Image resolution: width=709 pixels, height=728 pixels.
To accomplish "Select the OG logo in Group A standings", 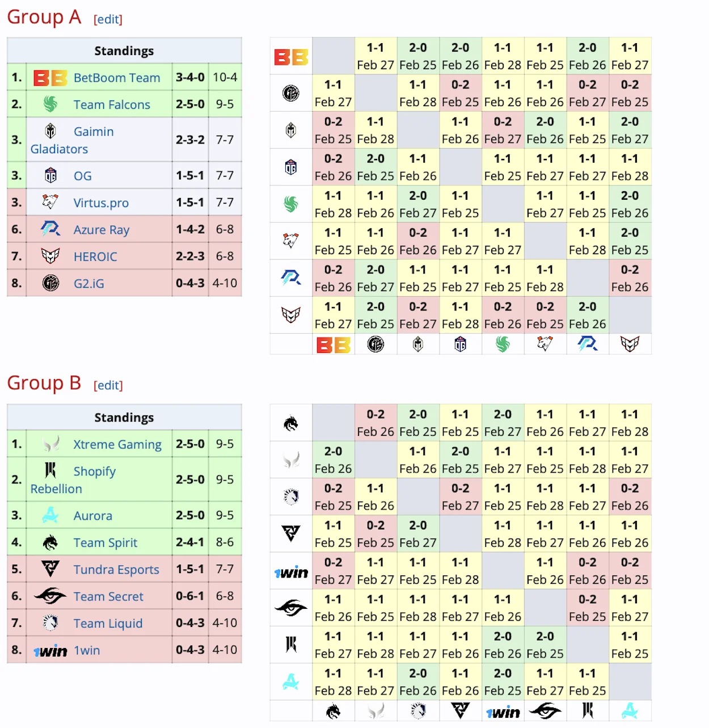I will click(x=50, y=175).
